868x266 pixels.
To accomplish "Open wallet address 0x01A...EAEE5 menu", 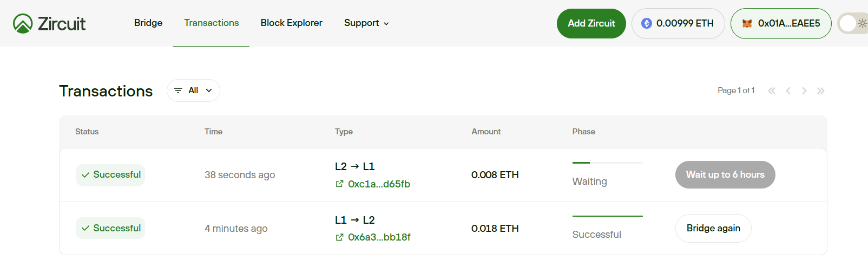I will pos(781,23).
